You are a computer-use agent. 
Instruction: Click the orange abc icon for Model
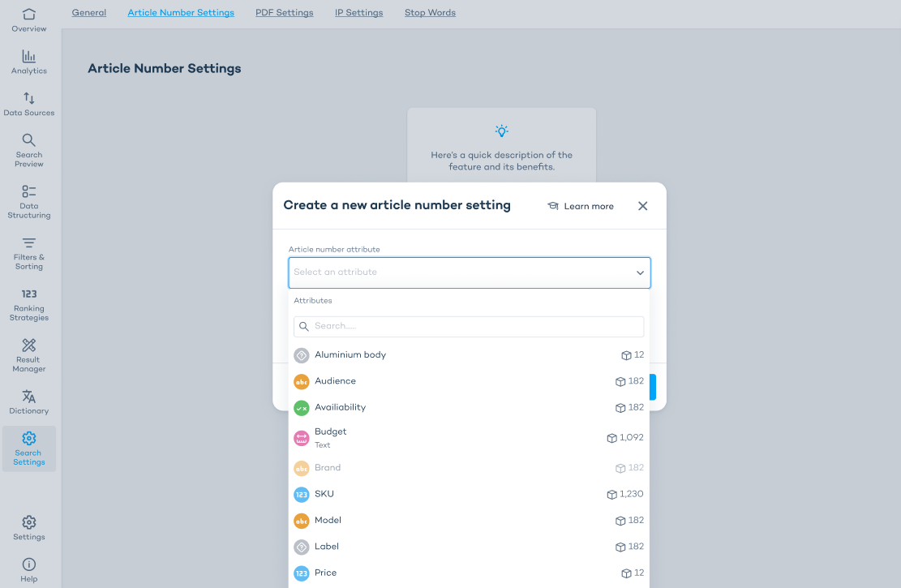tap(301, 521)
